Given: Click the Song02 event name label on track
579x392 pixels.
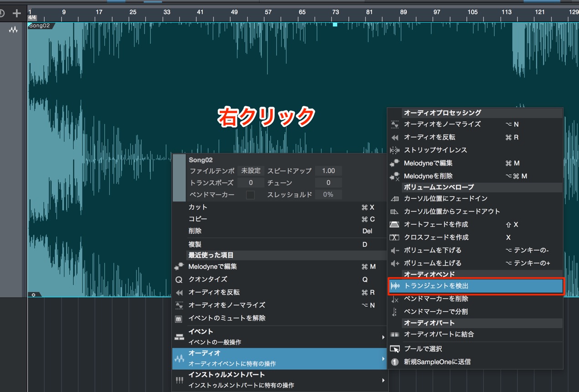Looking at the screenshot, I should (x=40, y=26).
